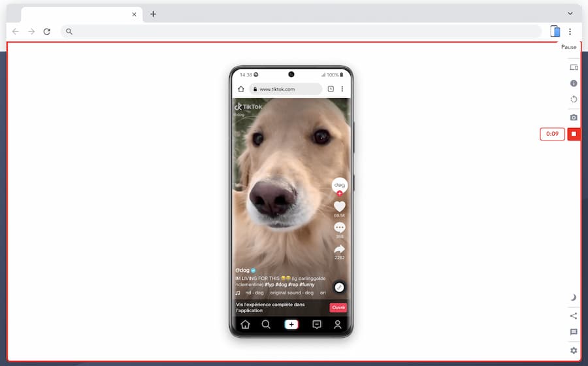Click the browser back arrow
588x366 pixels.
pos(16,31)
